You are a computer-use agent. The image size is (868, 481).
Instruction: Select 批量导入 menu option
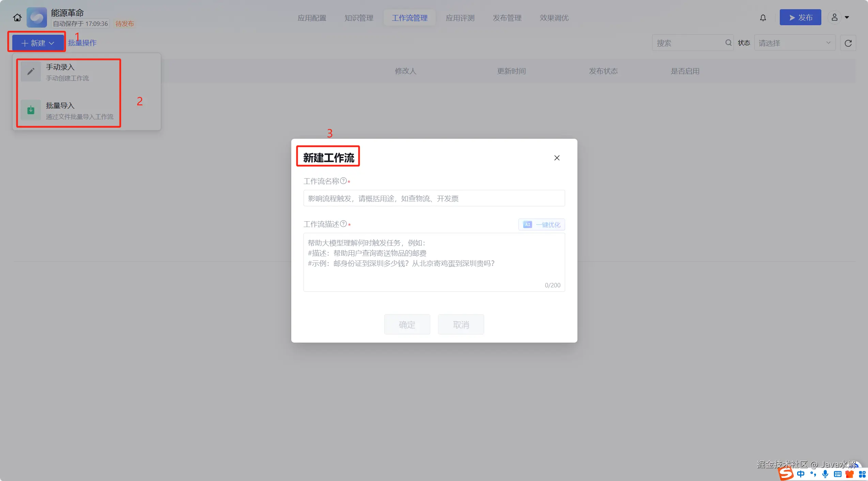[68, 110]
